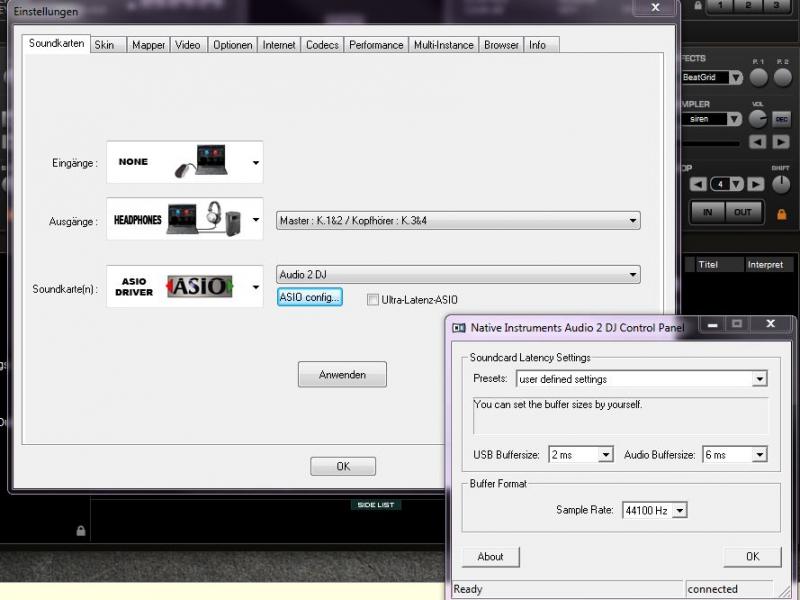Click the headphones and speaker output image
Viewport: 800px width, 600px height.
tap(206, 219)
